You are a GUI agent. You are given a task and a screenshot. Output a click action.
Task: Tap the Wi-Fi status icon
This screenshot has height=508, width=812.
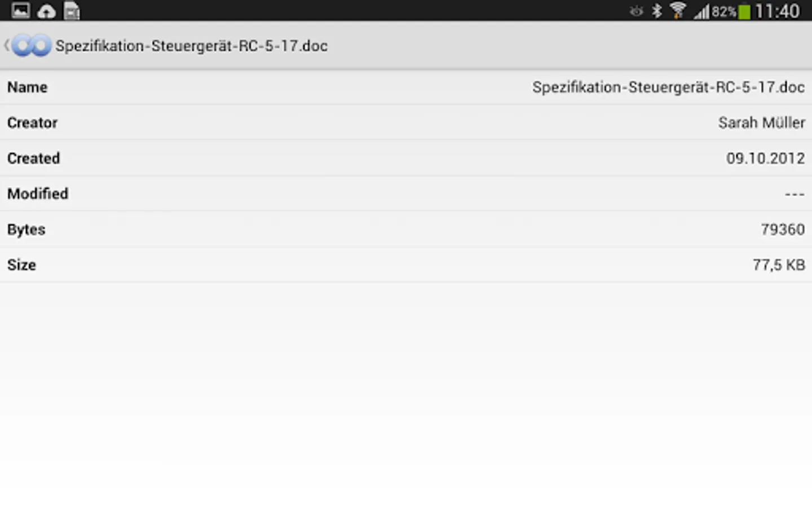[678, 11]
